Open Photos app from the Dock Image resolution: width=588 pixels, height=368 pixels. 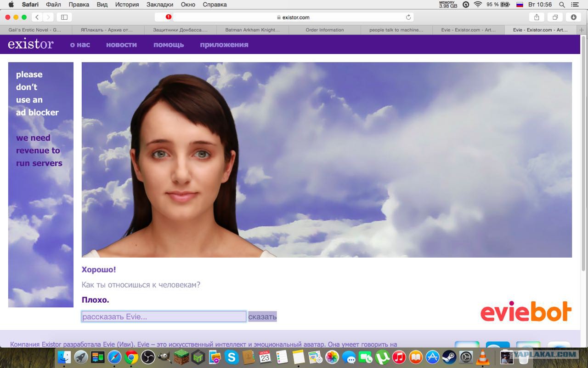click(x=332, y=357)
